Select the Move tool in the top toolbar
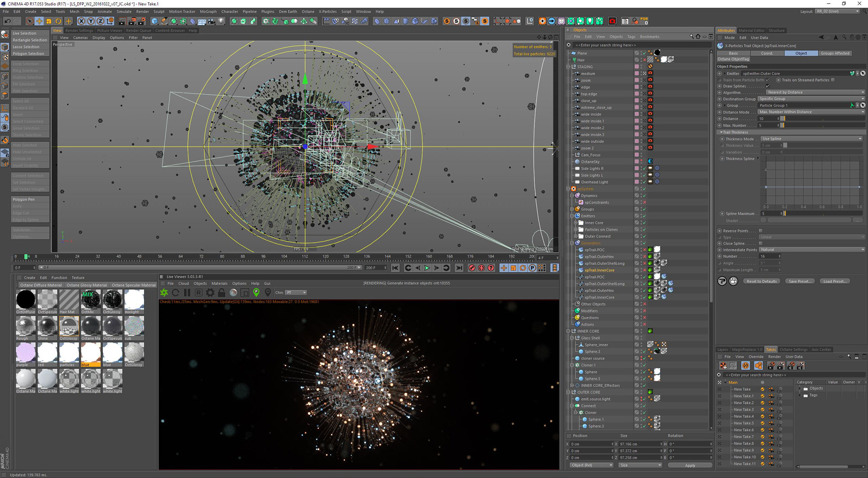 tap(39, 21)
